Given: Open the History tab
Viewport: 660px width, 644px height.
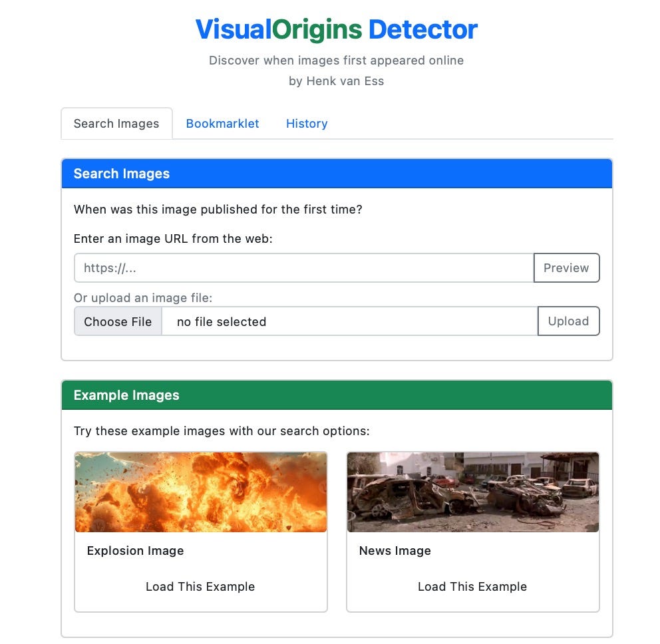Looking at the screenshot, I should pyautogui.click(x=307, y=123).
